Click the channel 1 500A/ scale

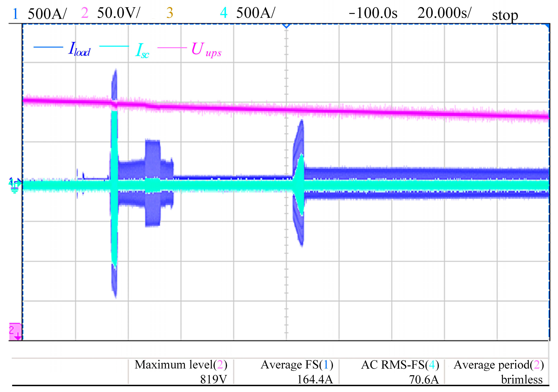47,14
